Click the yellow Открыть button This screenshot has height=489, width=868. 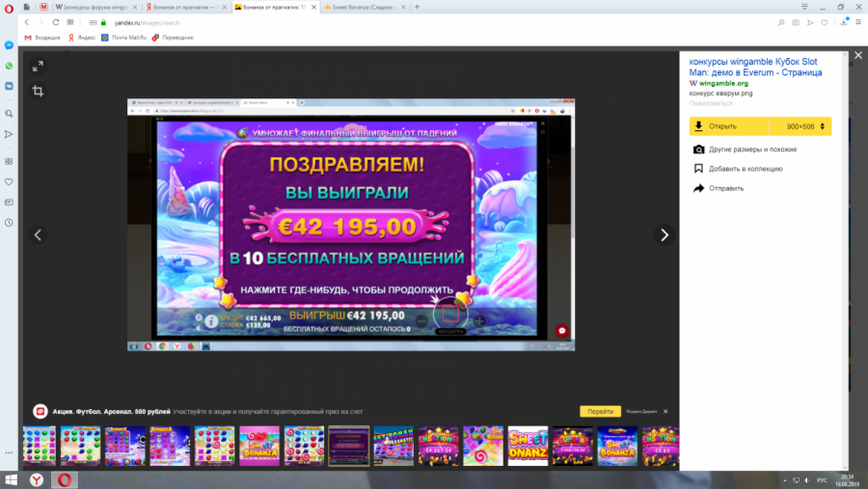(728, 126)
